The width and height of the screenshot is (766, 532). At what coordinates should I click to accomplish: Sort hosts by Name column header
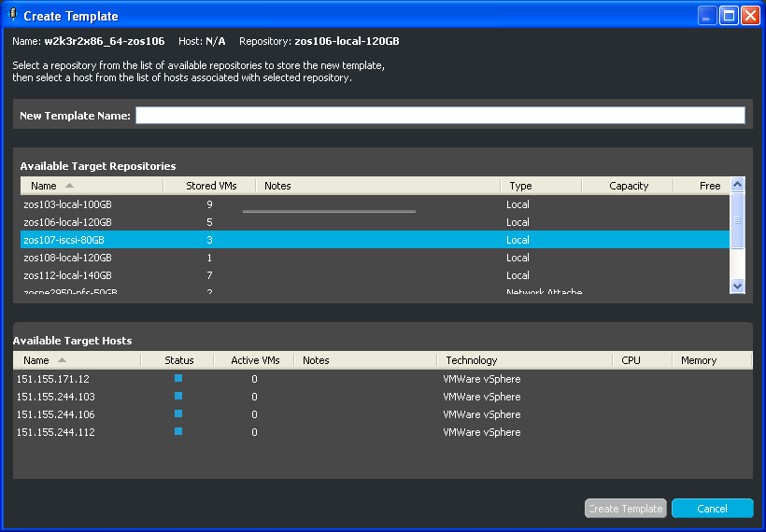coord(78,360)
